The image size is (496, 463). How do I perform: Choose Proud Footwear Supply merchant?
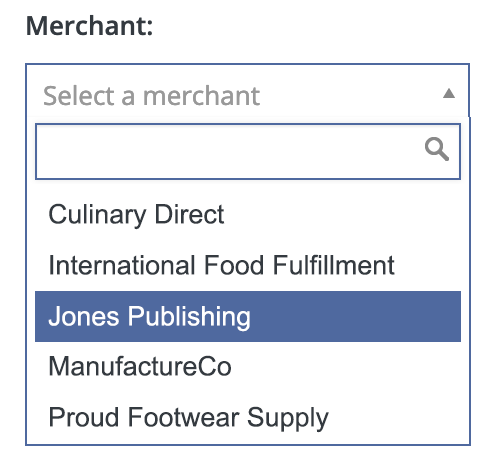[x=248, y=417]
